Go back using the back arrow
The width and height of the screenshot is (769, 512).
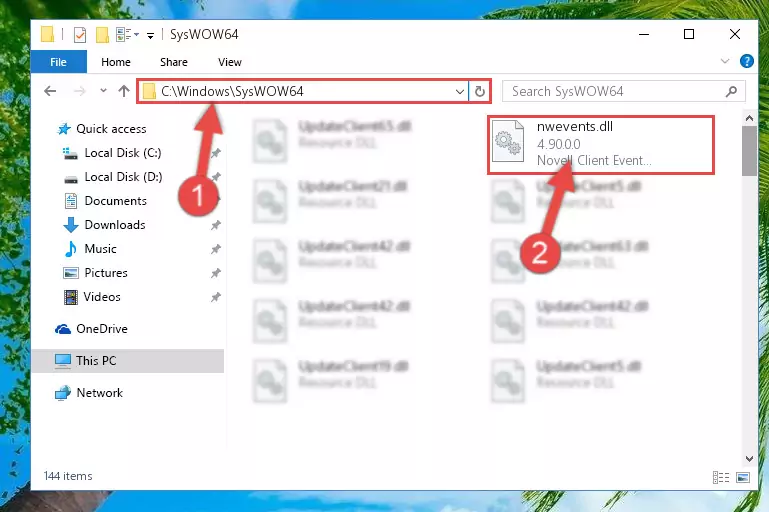coord(50,91)
